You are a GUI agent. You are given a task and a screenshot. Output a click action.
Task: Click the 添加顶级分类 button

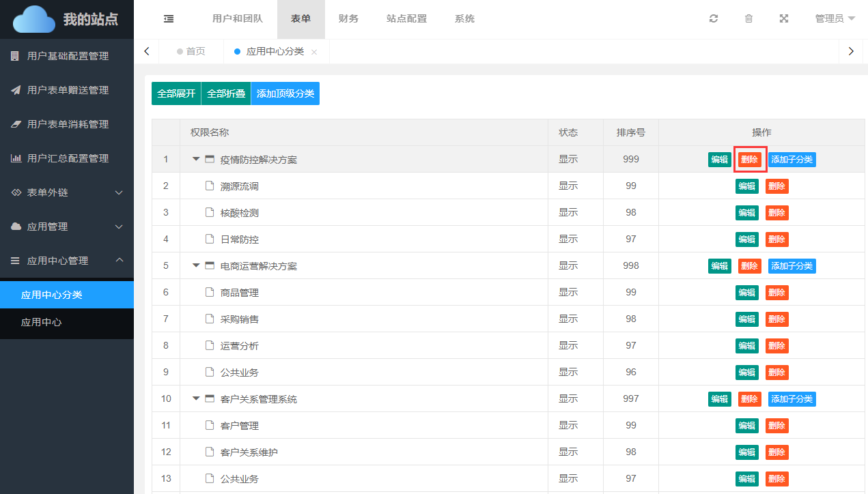(x=285, y=93)
